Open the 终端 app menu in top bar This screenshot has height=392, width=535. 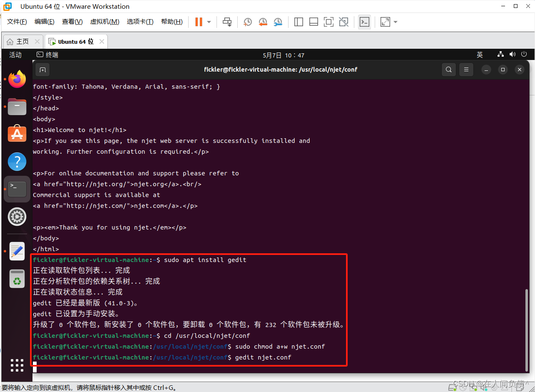pos(47,55)
